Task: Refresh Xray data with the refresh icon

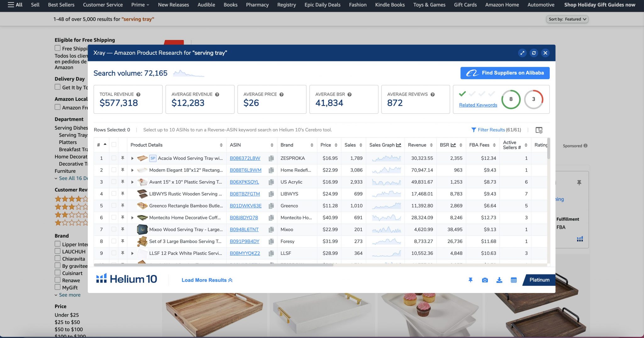Action: tap(534, 53)
